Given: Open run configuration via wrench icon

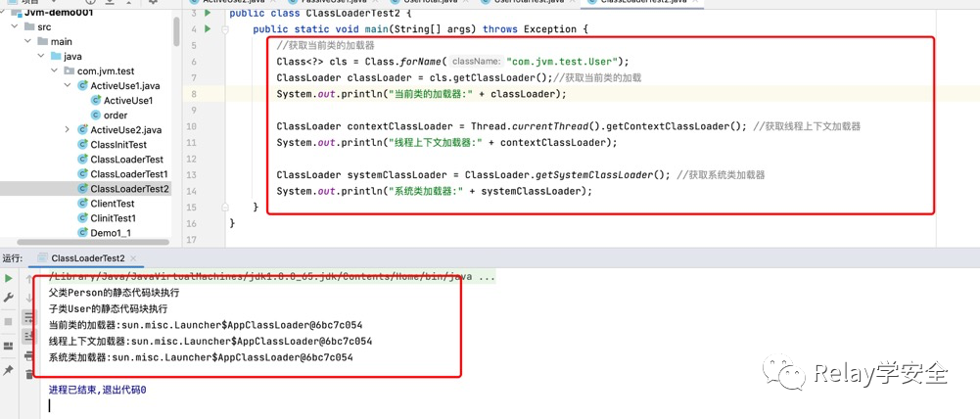Looking at the screenshot, I should tap(8, 298).
